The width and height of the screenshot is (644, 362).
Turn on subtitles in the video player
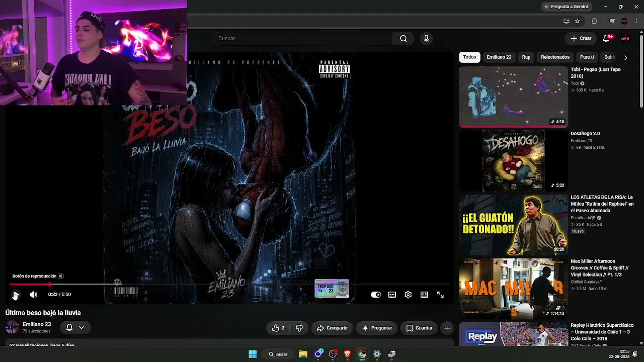coord(392,295)
